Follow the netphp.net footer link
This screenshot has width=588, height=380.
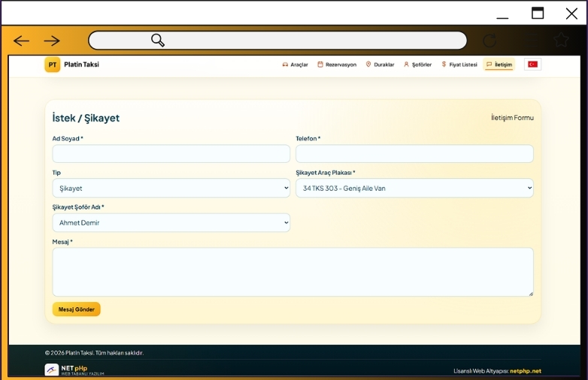tap(525, 371)
